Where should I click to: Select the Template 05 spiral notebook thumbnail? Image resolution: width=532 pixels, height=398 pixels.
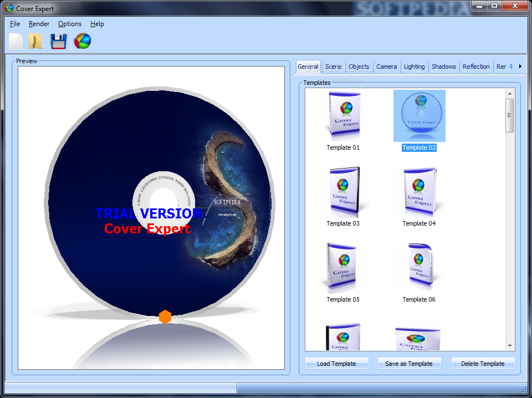tap(343, 268)
